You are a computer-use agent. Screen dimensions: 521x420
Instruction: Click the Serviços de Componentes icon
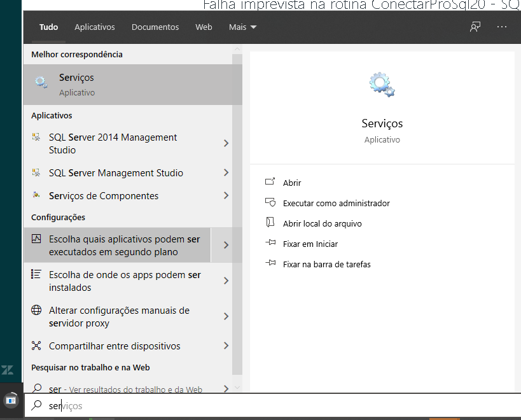coord(36,195)
